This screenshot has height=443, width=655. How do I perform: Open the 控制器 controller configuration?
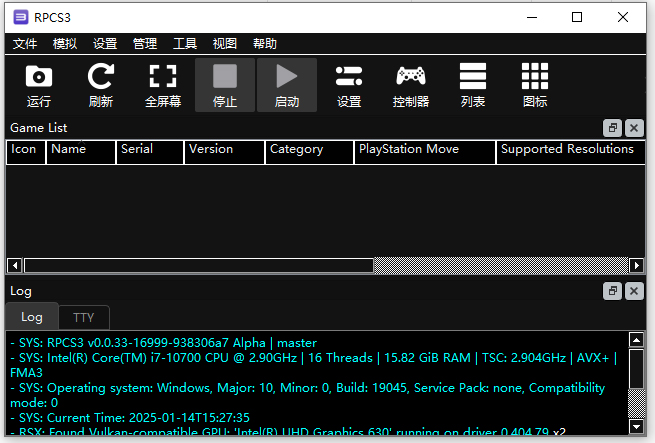[x=411, y=85]
